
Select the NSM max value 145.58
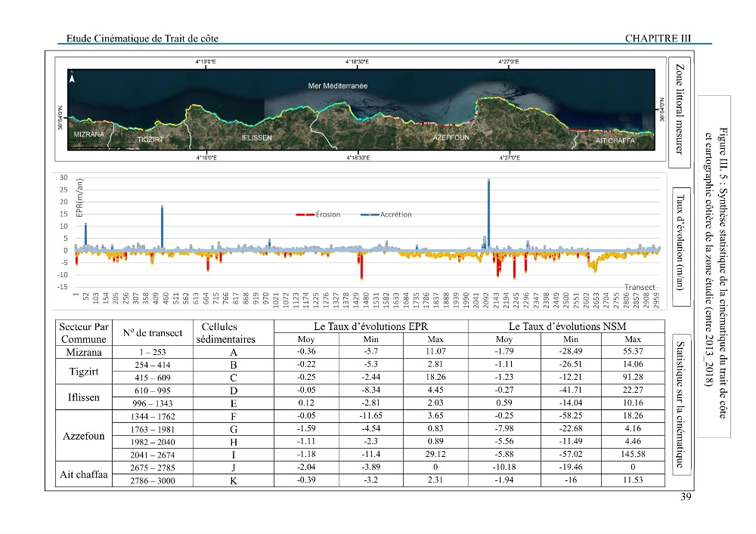coord(633,454)
